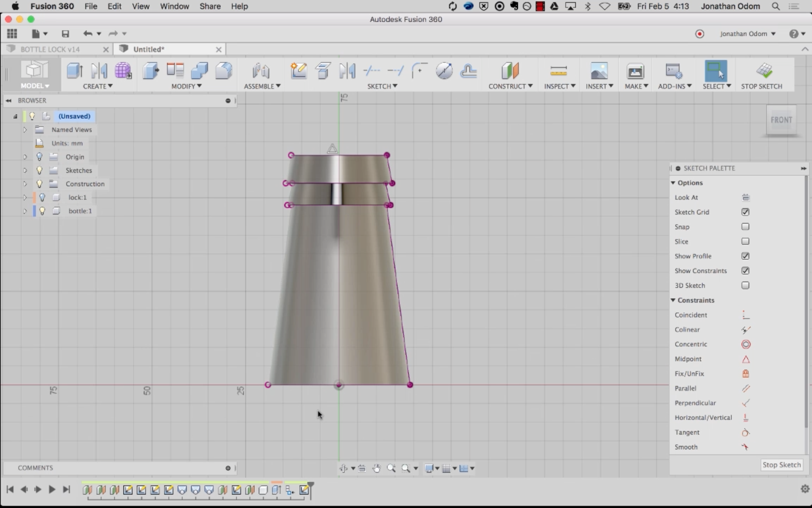
Task: Click the Create Sketch icon
Action: coord(299,71)
